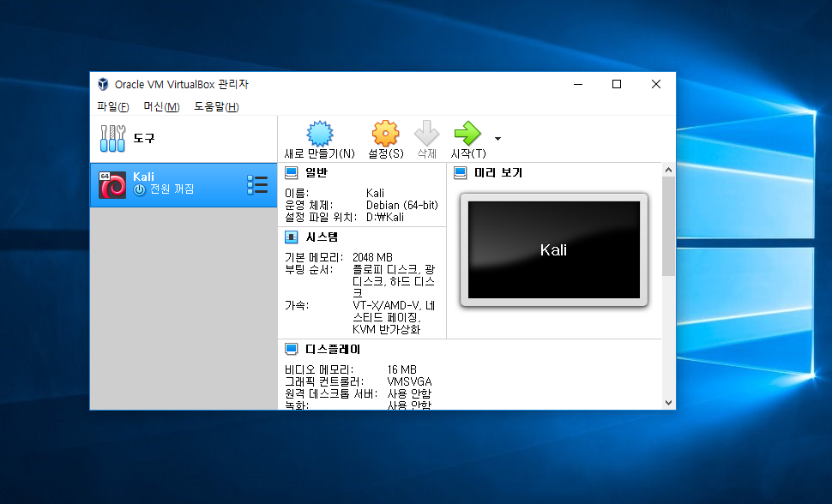Open the Machine (머신) menu
Screen dimensions: 832x504
coord(161,106)
